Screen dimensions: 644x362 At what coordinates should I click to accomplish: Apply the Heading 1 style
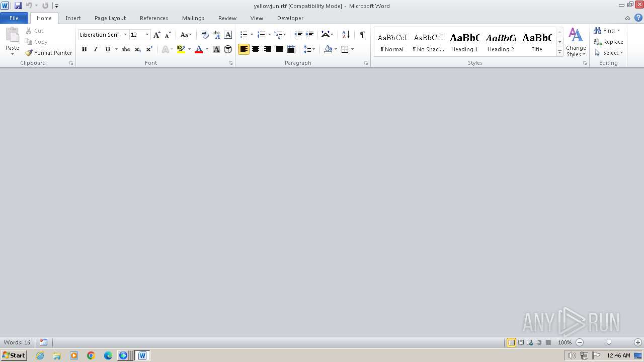(465, 42)
